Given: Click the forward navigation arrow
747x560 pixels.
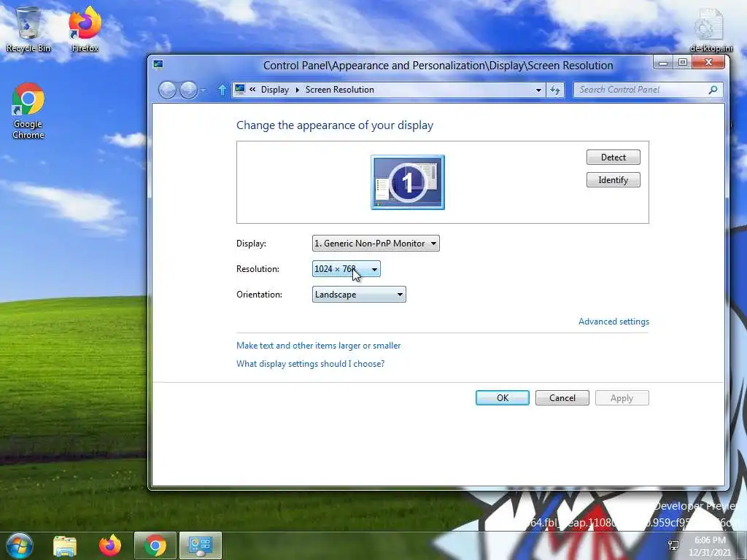Looking at the screenshot, I should pos(188,90).
